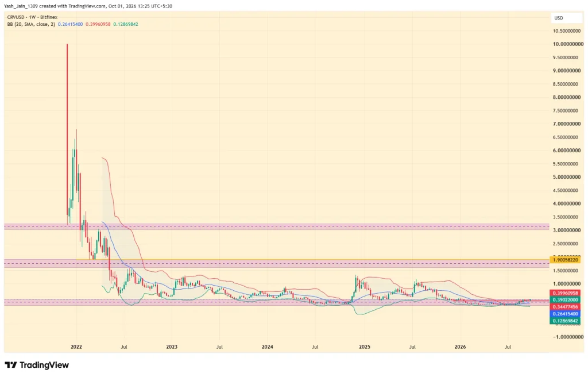
Task: Select the CRVUSD · 1W · Bitfinex symbol title
Action: (x=32, y=17)
